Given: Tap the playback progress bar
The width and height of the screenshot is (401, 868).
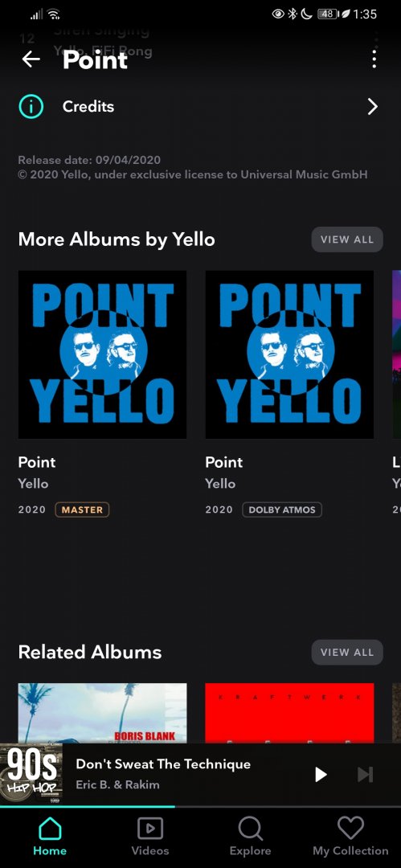Looking at the screenshot, I should (201, 807).
